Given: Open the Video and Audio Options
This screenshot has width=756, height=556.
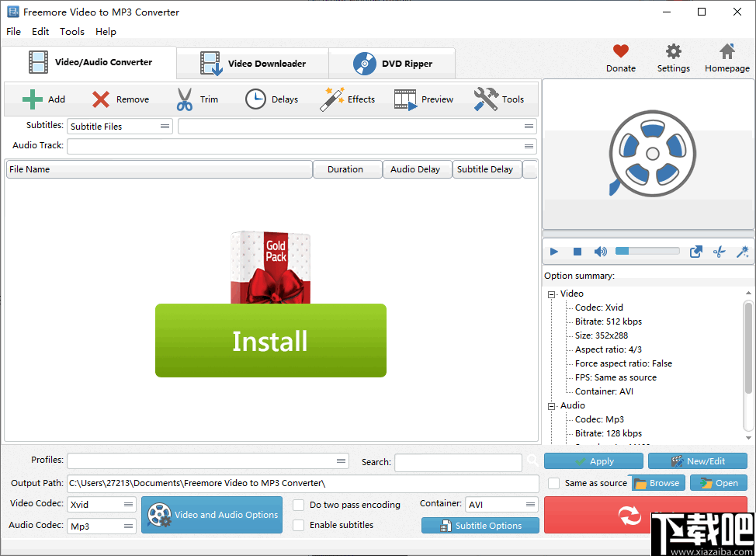Looking at the screenshot, I should (212, 514).
